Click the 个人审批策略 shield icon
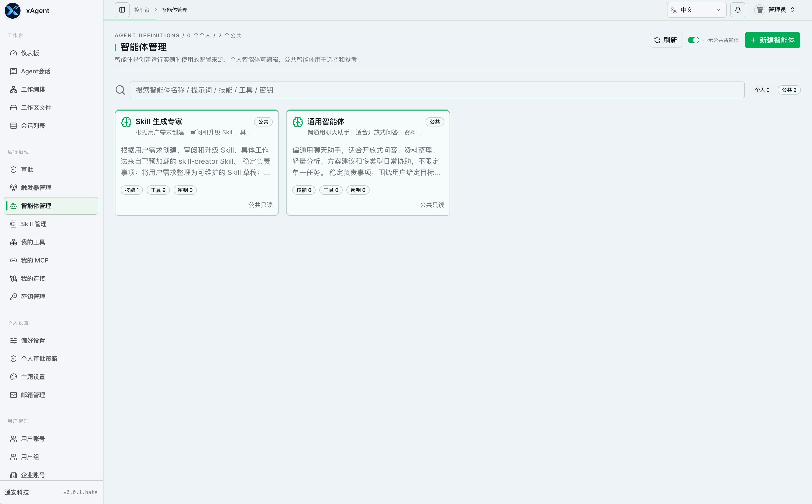This screenshot has width=812, height=504. tap(13, 359)
